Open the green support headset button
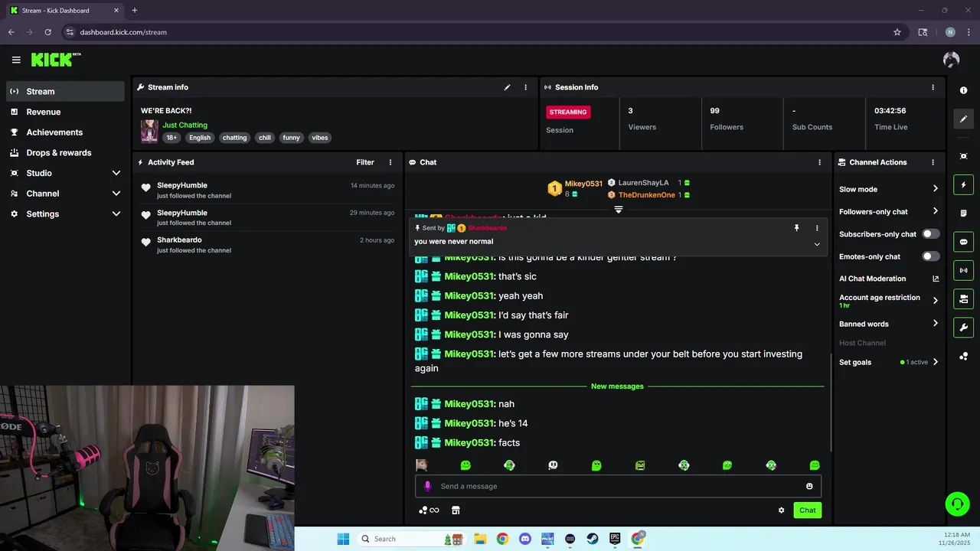The width and height of the screenshot is (980, 551). coord(957,504)
